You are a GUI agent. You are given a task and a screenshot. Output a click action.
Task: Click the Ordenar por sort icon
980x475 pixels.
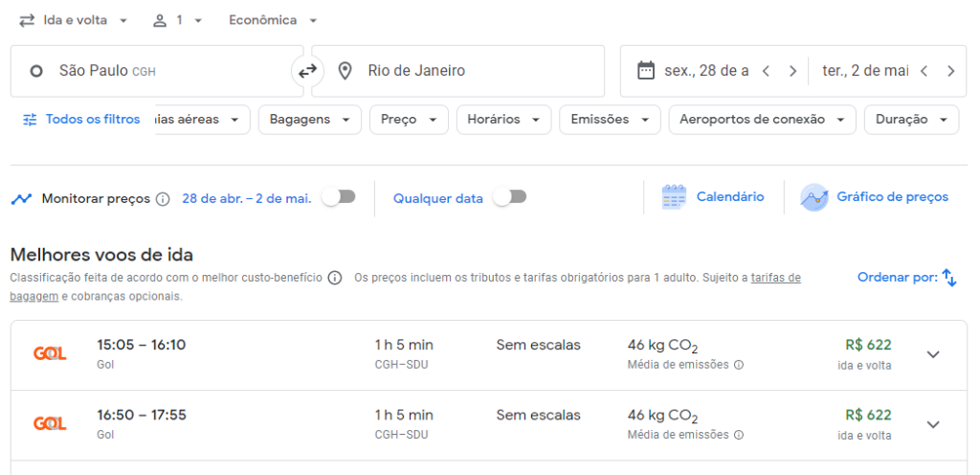pos(948,278)
